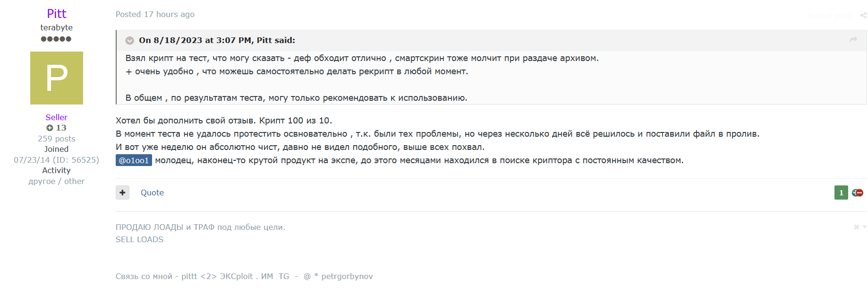868x289 pixels.
Task: Click the signature hide X icon
Action: click(856, 227)
